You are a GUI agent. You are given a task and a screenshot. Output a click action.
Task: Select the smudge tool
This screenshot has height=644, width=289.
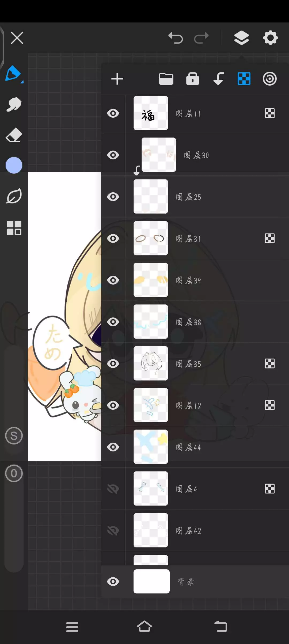(x=14, y=104)
